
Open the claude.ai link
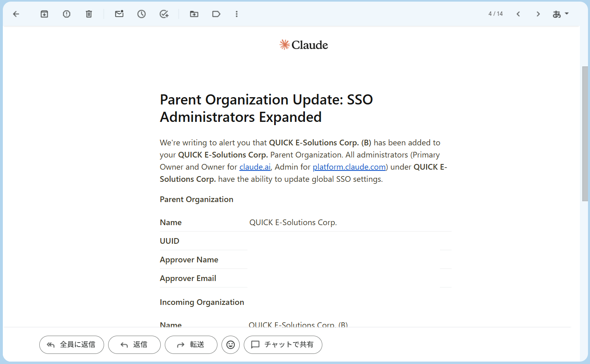(x=255, y=167)
